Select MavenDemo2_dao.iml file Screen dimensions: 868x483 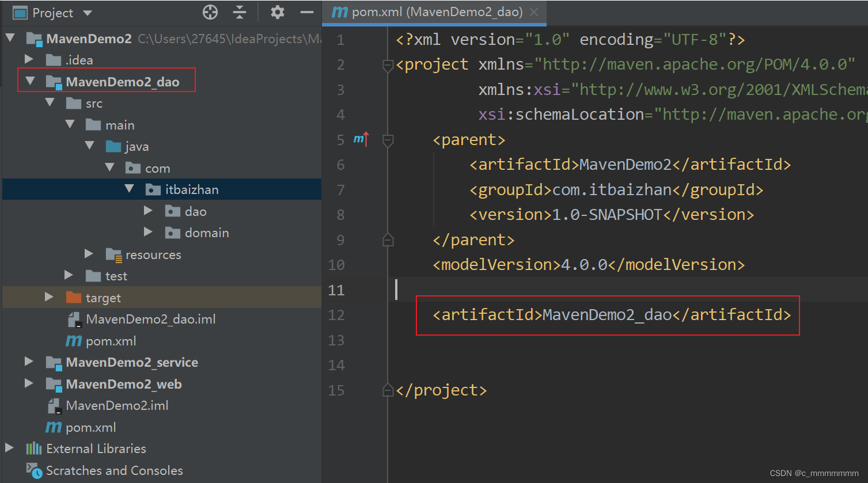pos(151,319)
